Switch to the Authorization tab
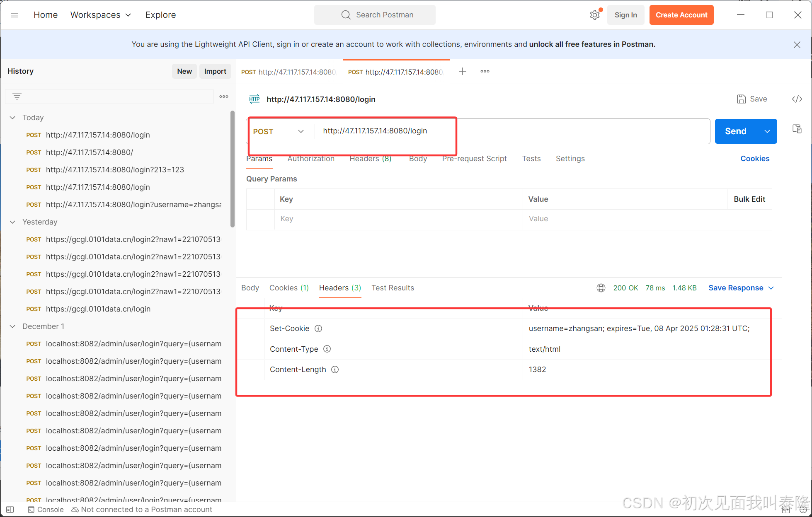 coord(311,159)
